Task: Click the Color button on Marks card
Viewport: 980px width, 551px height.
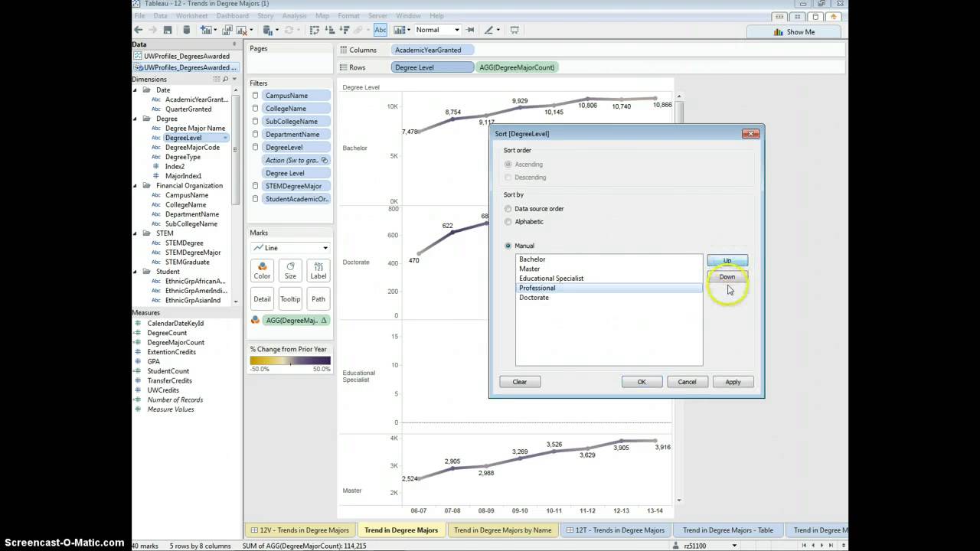Action: pyautogui.click(x=262, y=270)
